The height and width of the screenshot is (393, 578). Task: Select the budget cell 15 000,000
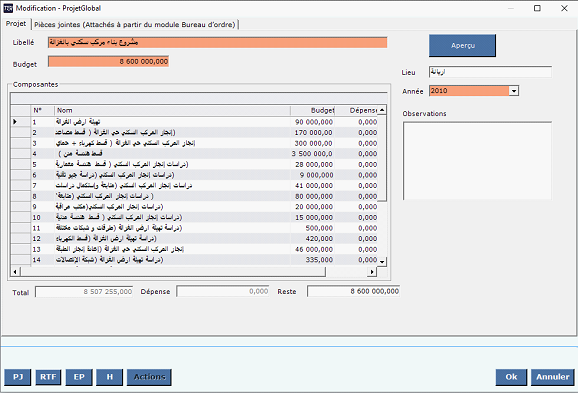click(313, 218)
